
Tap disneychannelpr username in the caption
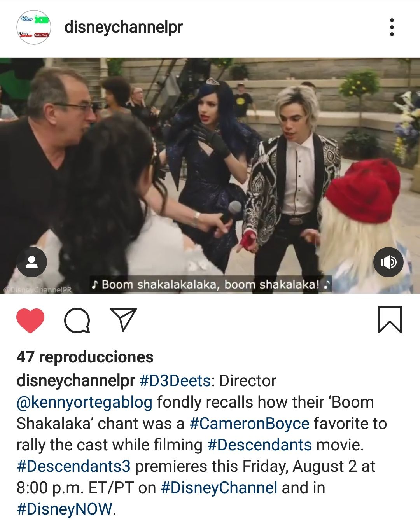[x=76, y=381]
